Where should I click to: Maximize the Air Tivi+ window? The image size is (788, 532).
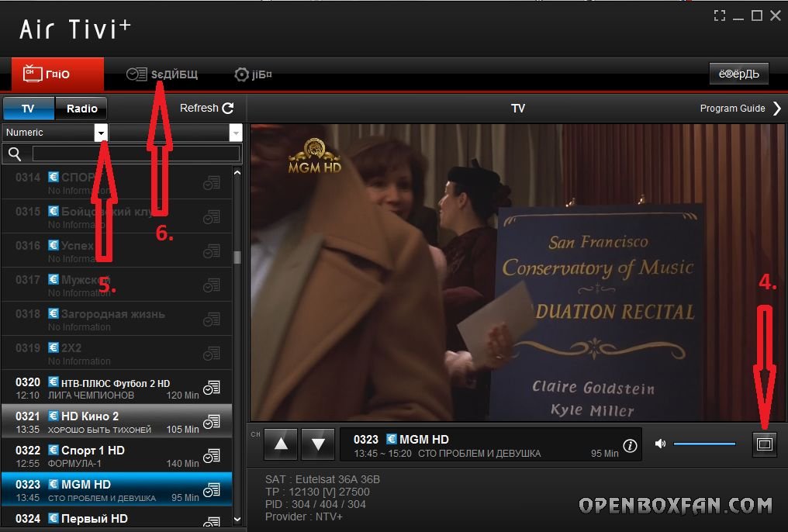coord(757,16)
